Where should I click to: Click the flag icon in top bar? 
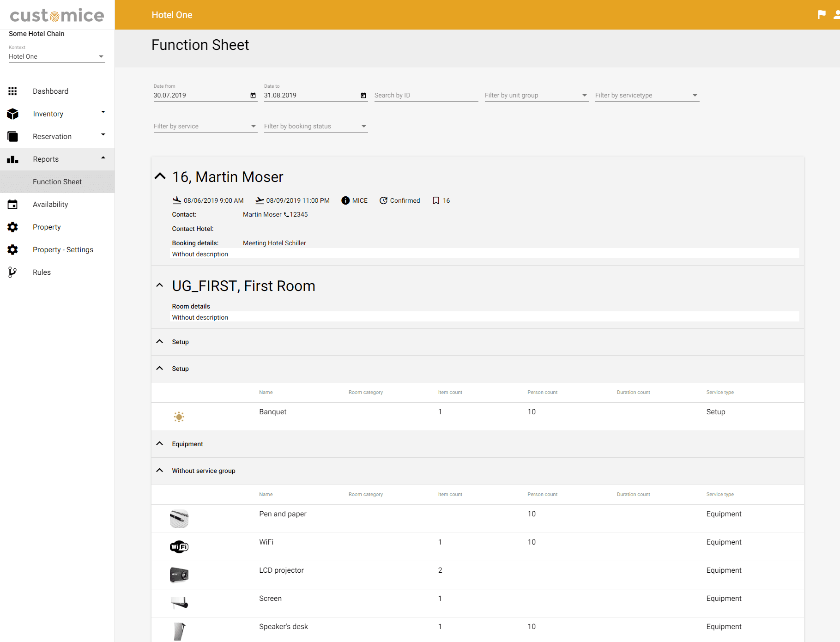pos(822,15)
